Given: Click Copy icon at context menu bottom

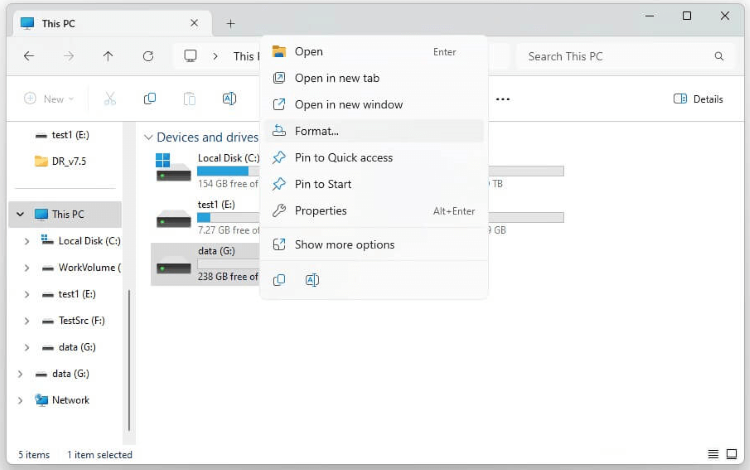Looking at the screenshot, I should point(279,280).
